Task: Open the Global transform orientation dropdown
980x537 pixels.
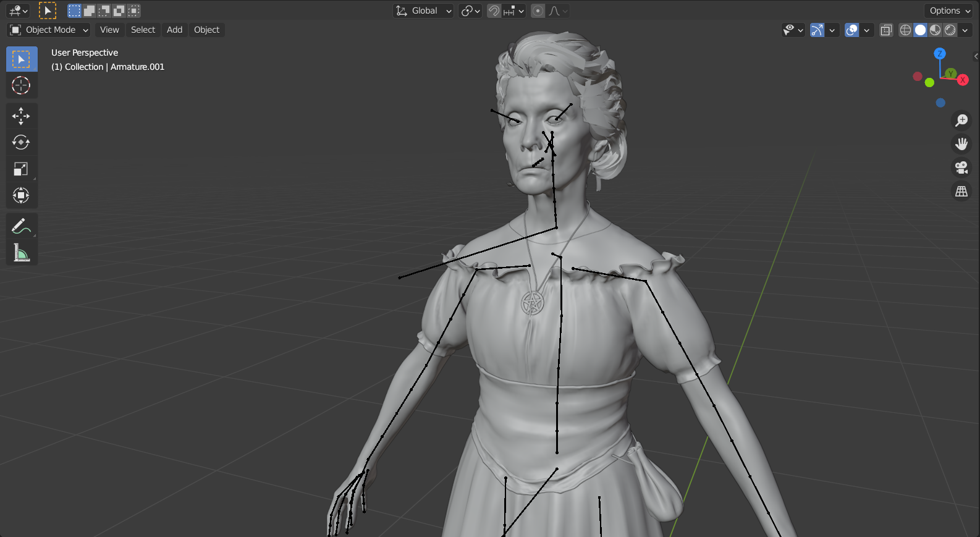Action: pyautogui.click(x=423, y=11)
